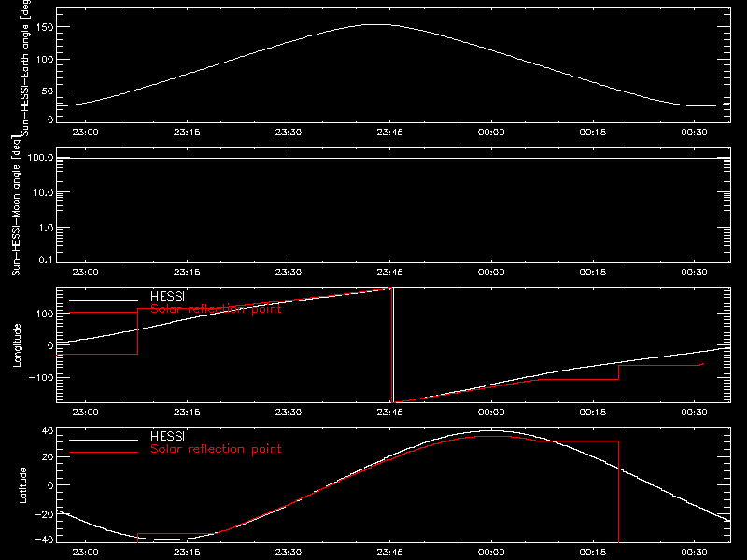This screenshot has height=560, width=747.
Task: Click the 0.1 tick on Moon angle axis
Action: [46, 259]
